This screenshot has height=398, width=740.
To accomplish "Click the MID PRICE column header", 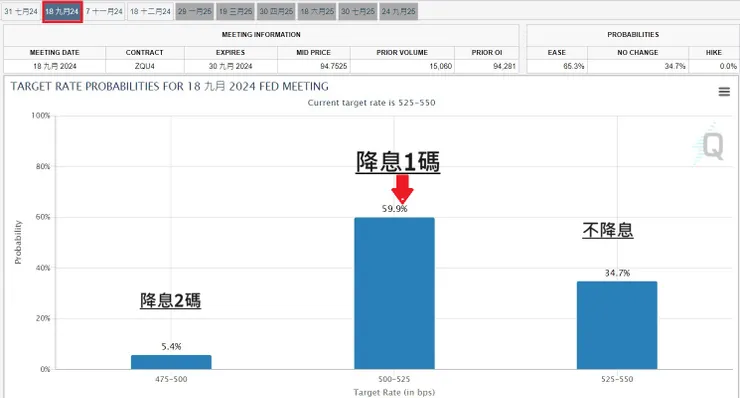I will coord(313,52).
